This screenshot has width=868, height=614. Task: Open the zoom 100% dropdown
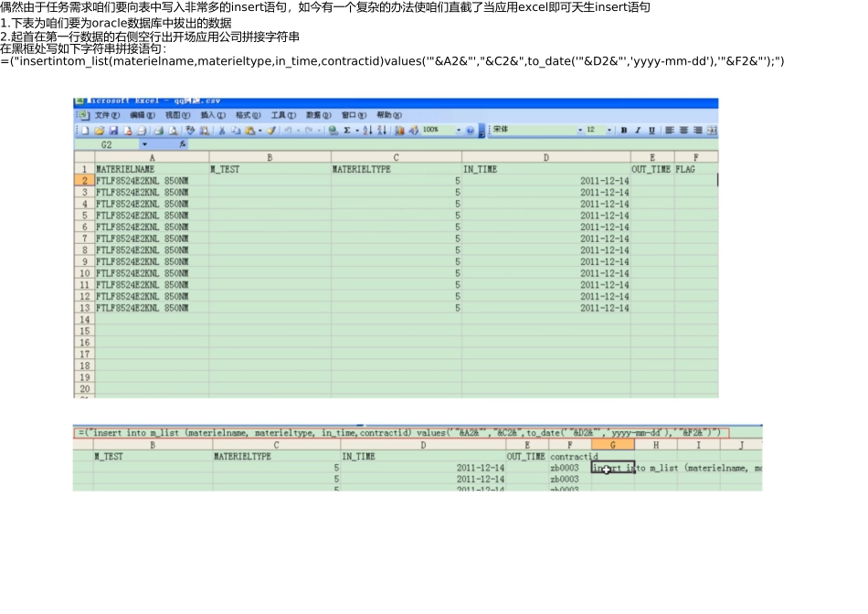[x=459, y=130]
